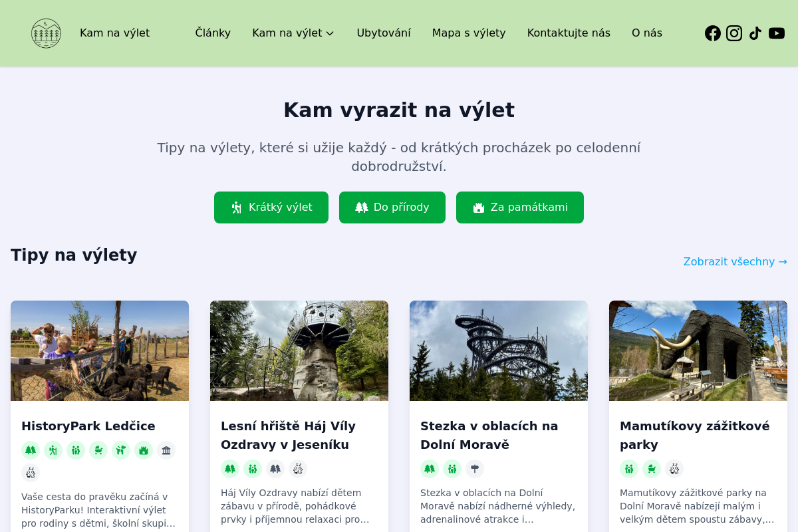Open the O nás page

647,33
